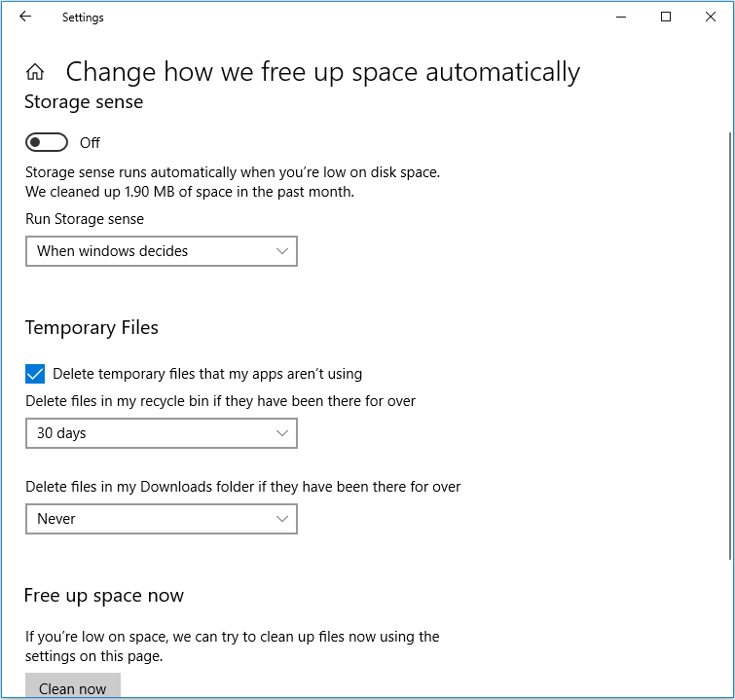Viewport: 735px width, 700px height.
Task: Click the Clean now button
Action: coord(73,687)
